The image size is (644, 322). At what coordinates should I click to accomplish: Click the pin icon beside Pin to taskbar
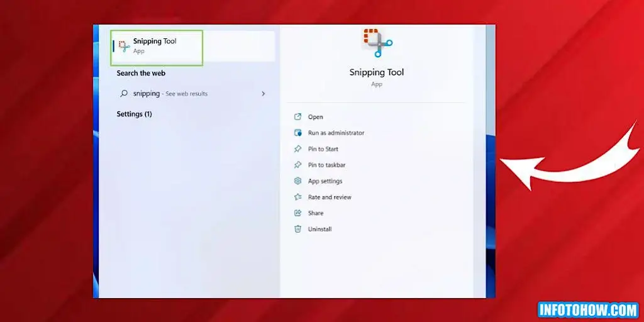click(297, 165)
